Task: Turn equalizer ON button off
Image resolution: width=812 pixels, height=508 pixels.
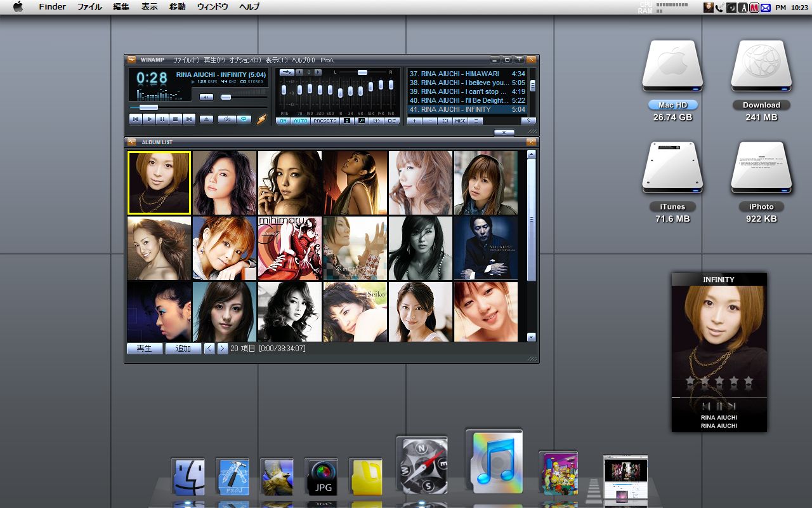Action: 283,121
